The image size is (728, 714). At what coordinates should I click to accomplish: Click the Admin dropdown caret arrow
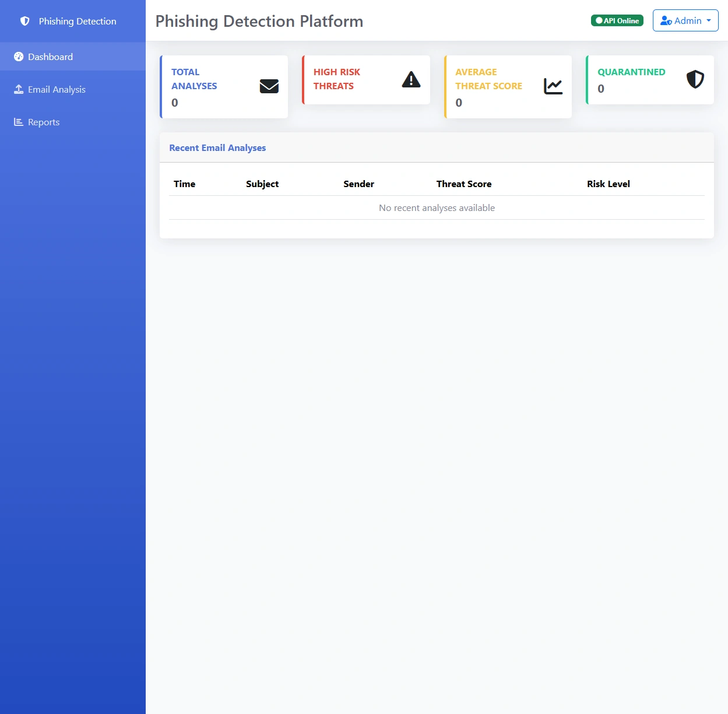click(x=709, y=20)
